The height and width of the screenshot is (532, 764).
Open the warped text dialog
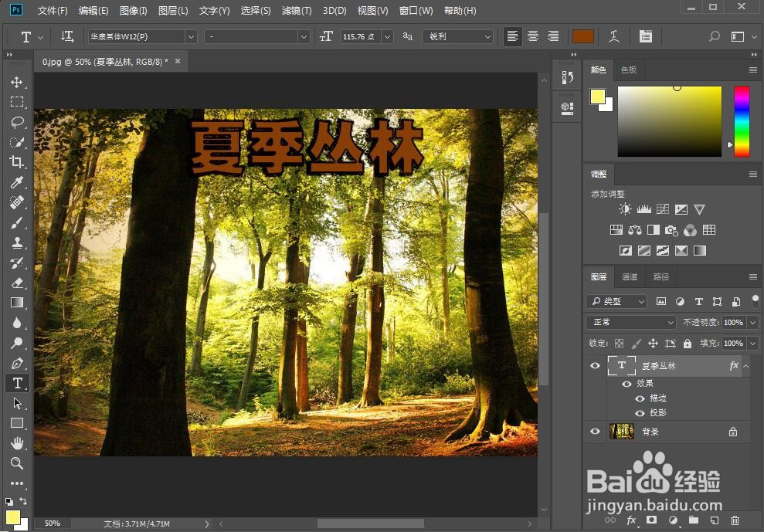614,36
